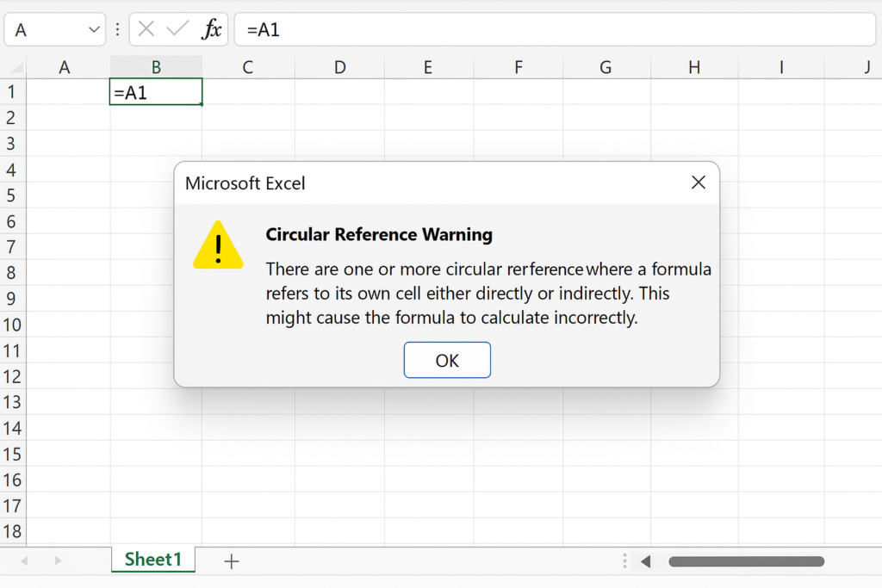Expand the Name Box dropdown arrow

[x=94, y=30]
